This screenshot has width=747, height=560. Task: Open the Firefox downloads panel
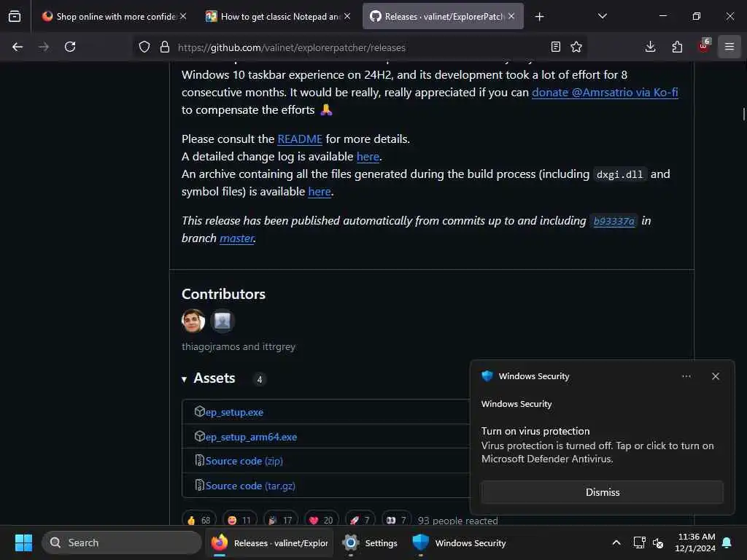click(650, 47)
